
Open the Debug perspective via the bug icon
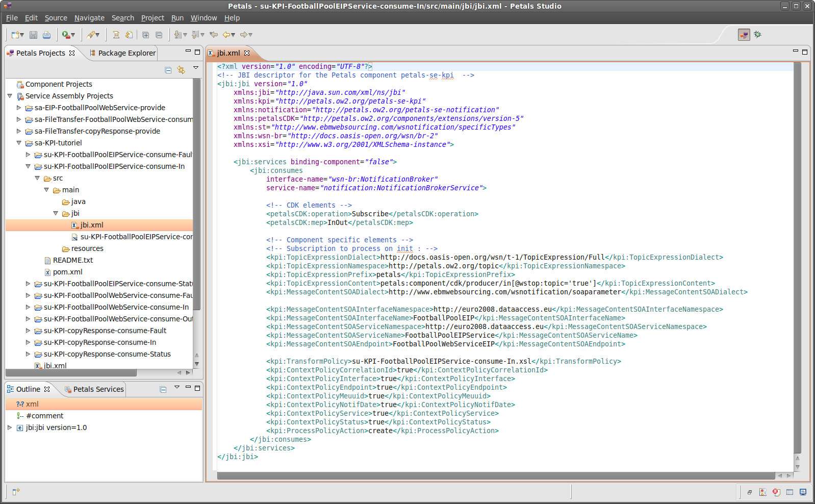(x=757, y=35)
